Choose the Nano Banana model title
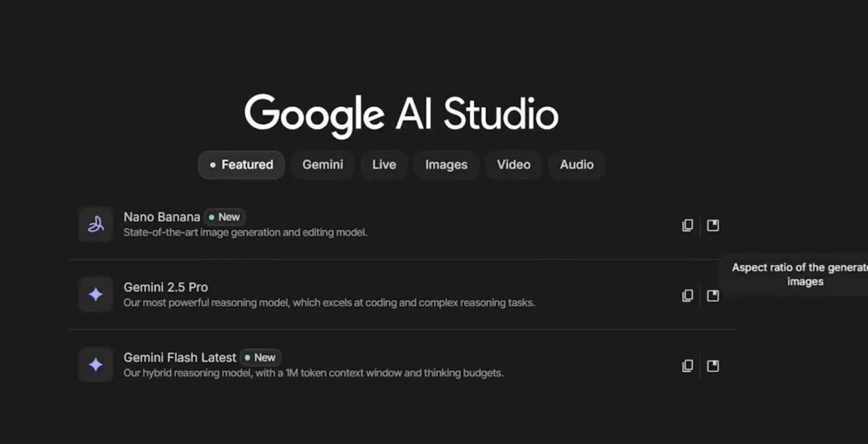Screen dimensions: 868x444 162,217
